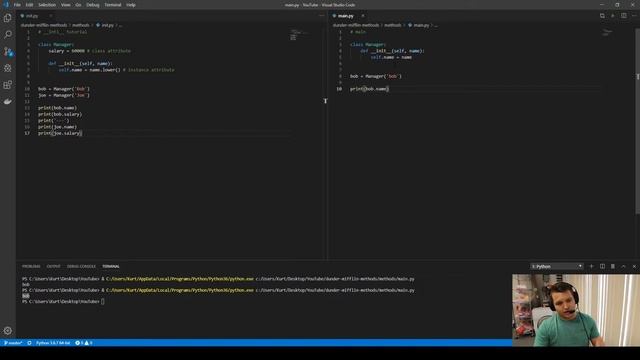Image resolution: width=640 pixels, height=360 pixels.
Task: Click 'print(bob.salary)' line in init.py
Action: [60, 114]
